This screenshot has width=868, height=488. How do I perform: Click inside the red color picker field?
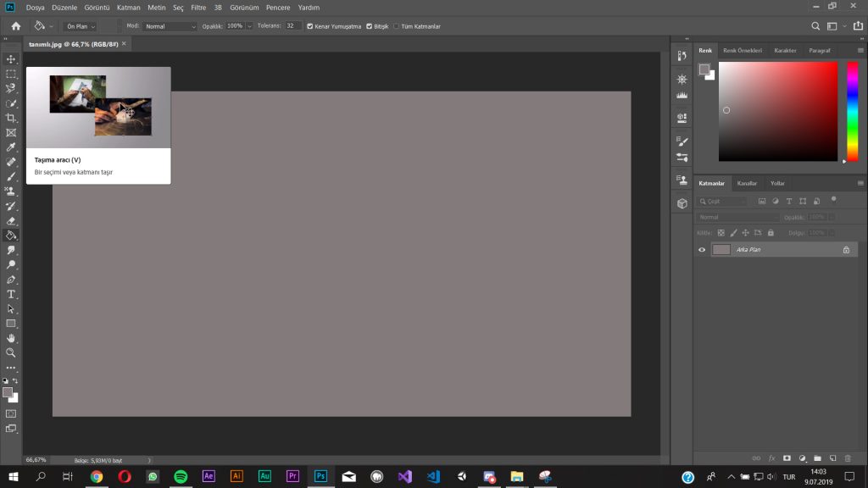[x=777, y=111]
